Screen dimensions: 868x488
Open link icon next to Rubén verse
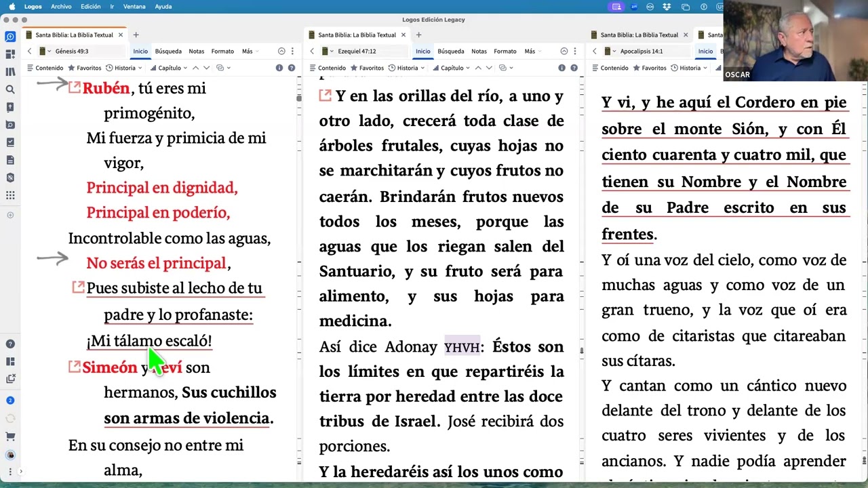click(x=75, y=87)
